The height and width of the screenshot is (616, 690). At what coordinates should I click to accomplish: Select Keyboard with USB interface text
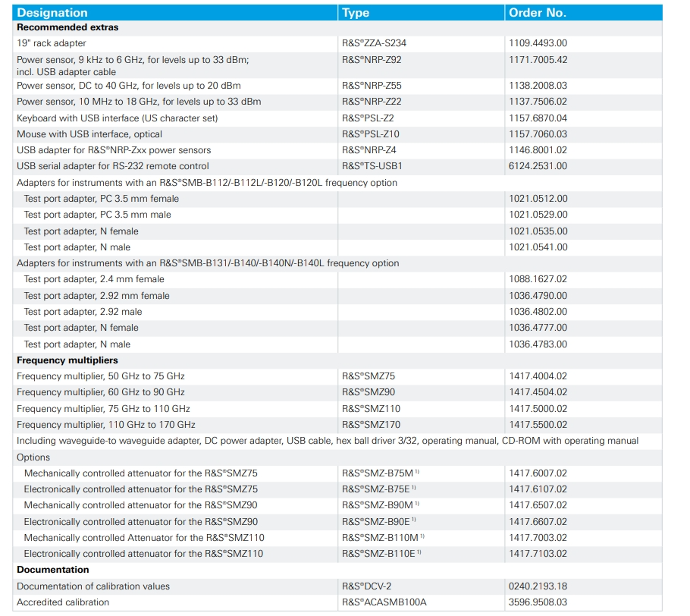coord(117,118)
